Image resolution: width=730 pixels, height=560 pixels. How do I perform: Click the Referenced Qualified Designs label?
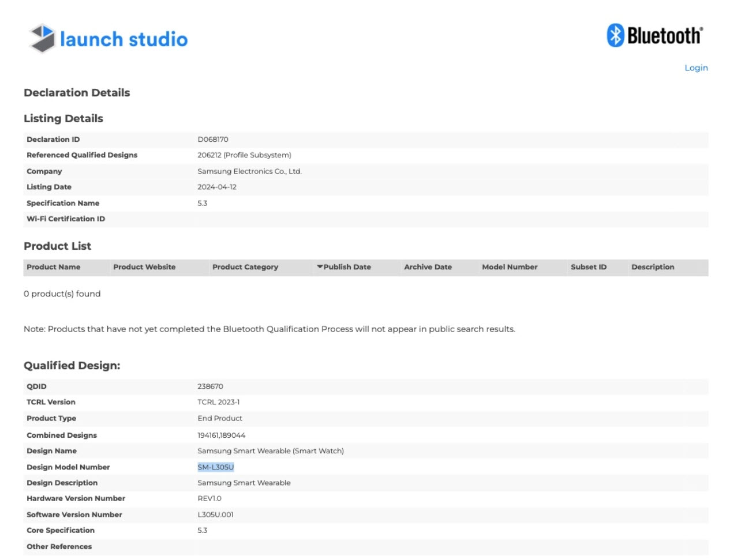coord(82,155)
